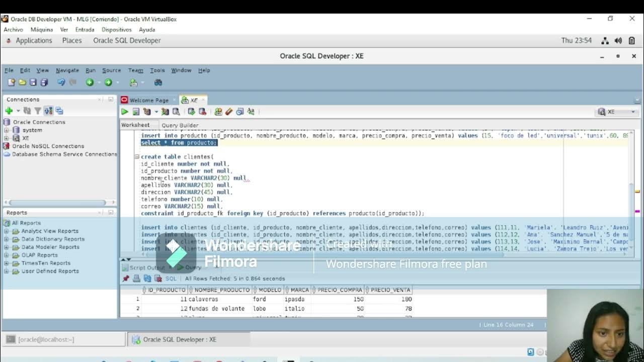Click the Collapse All icon in the Connections panel

coord(59,111)
